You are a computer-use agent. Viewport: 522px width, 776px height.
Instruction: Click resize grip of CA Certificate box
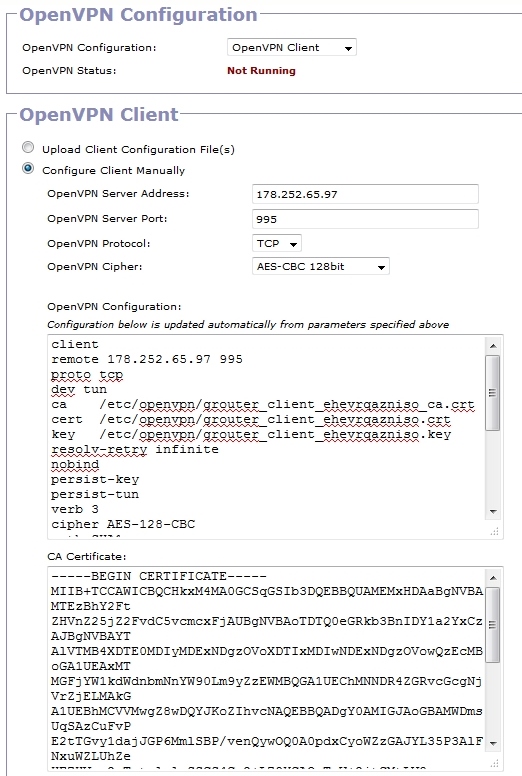click(494, 763)
